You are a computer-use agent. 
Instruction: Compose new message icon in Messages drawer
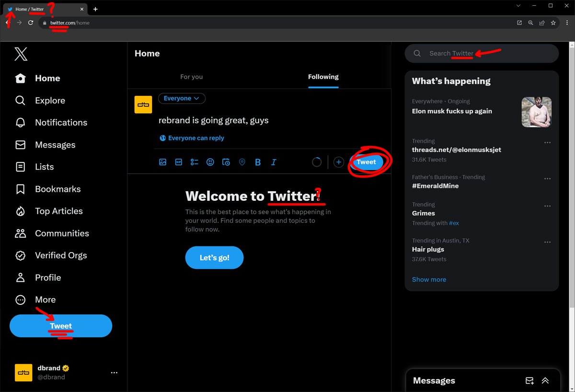pyautogui.click(x=529, y=380)
